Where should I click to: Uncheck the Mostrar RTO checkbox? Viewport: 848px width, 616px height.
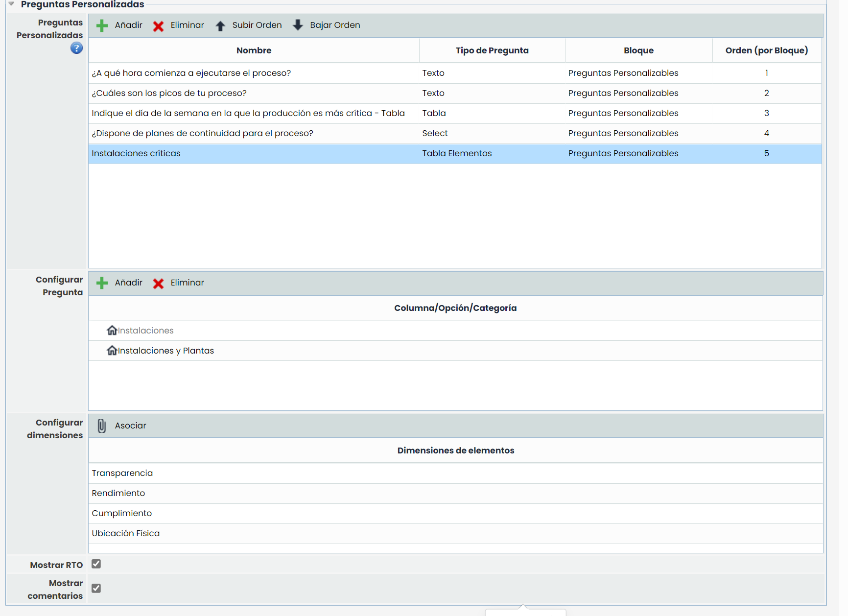[x=96, y=564]
